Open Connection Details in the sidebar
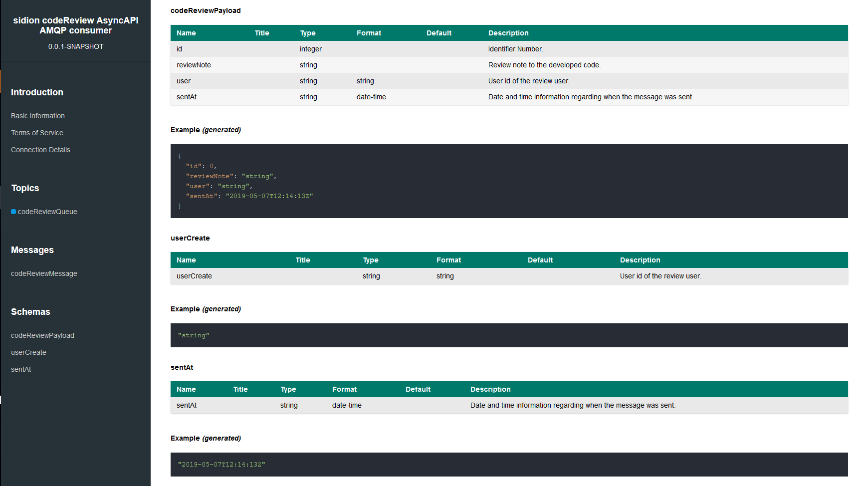Image resolution: width=868 pixels, height=486 pixels. pos(40,150)
